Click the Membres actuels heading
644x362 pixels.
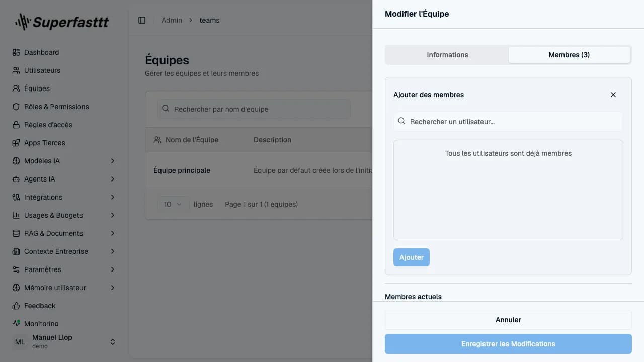click(x=413, y=297)
